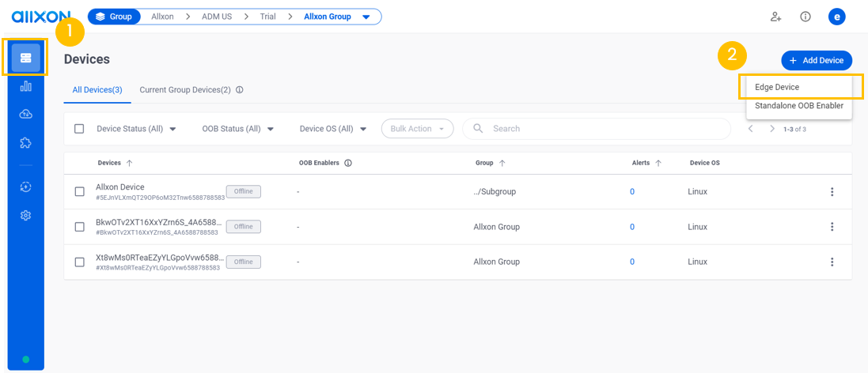Go to the previous page of devices

[x=751, y=129]
